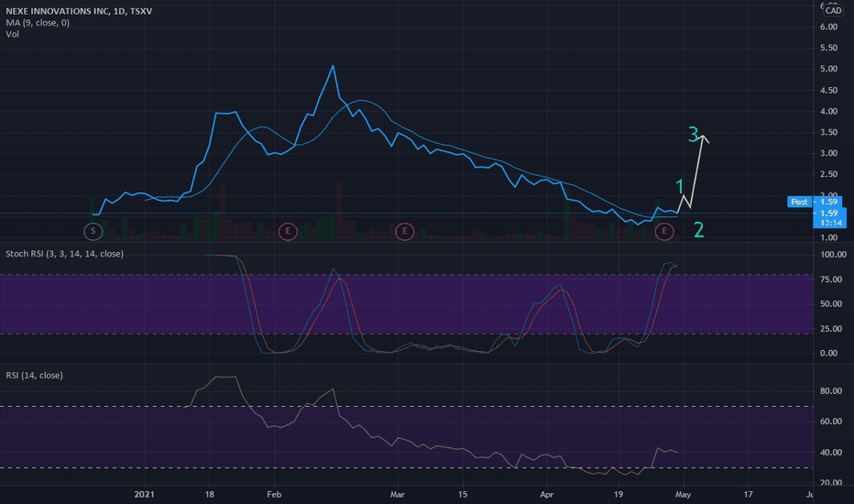Click the 19 date label on time axis

point(619,494)
